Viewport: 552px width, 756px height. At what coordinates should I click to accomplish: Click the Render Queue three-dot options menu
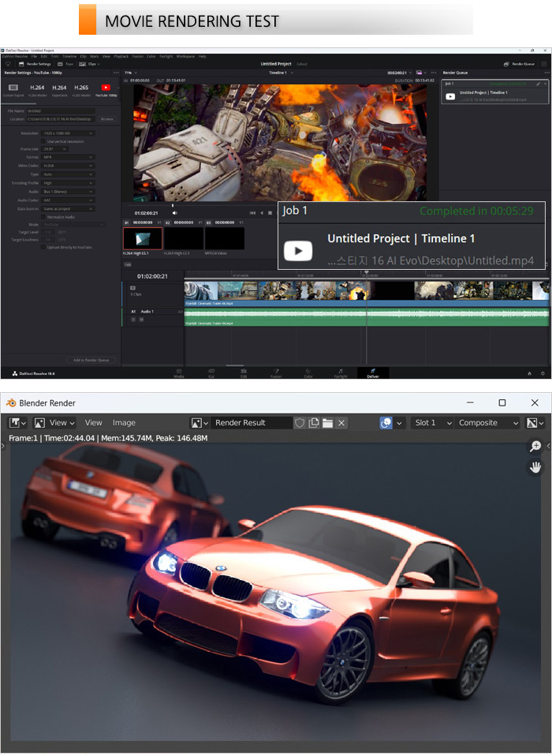(546, 73)
